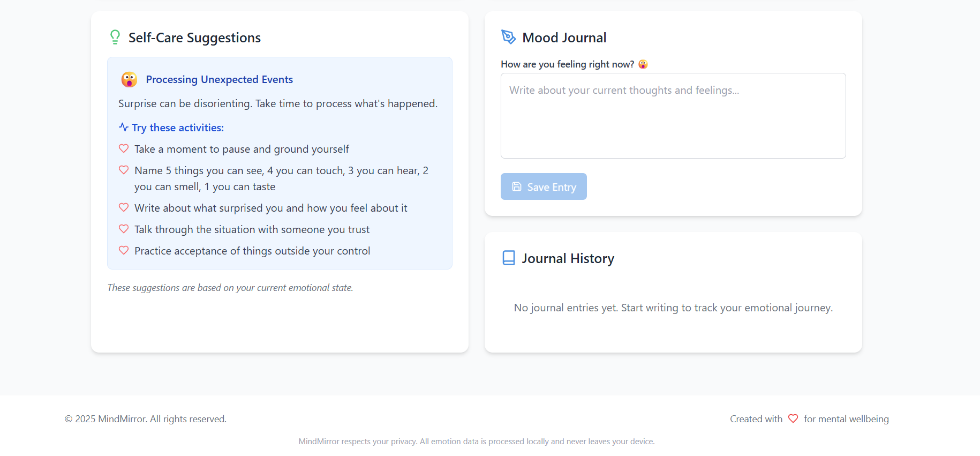Select the Self-Care Suggestions card title
The height and width of the screenshot is (456, 980).
[194, 38]
